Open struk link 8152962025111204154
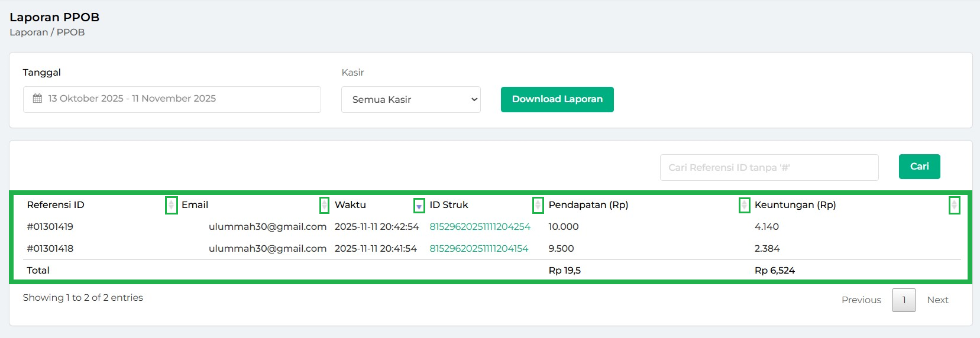The width and height of the screenshot is (980, 338). 478,249
